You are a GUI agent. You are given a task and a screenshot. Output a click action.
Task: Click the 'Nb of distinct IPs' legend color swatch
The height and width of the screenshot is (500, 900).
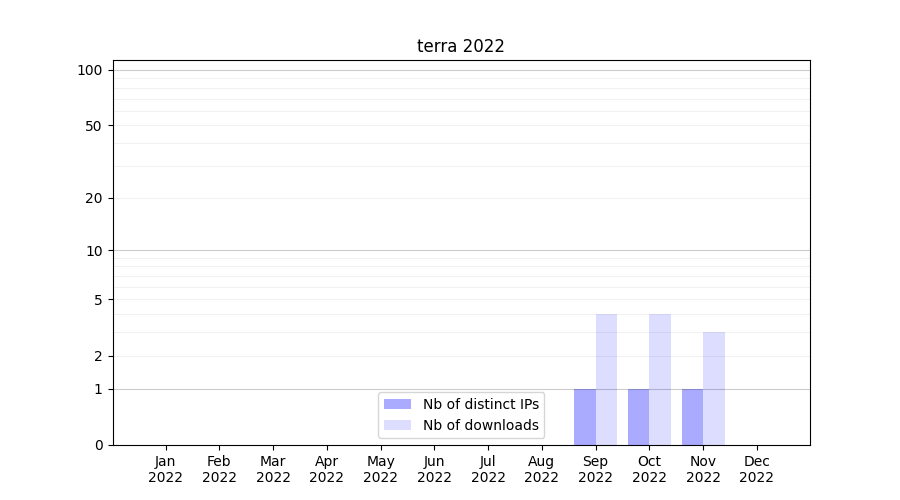(x=397, y=404)
